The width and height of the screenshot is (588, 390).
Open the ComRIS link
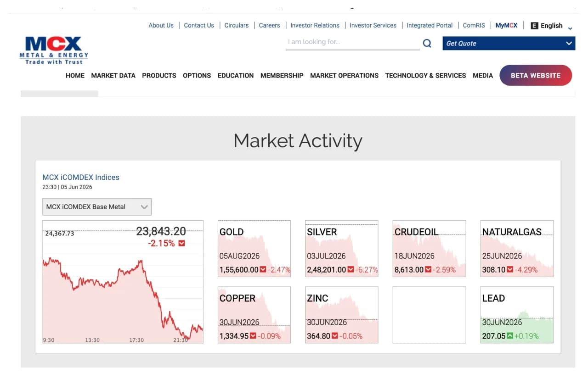tap(474, 26)
